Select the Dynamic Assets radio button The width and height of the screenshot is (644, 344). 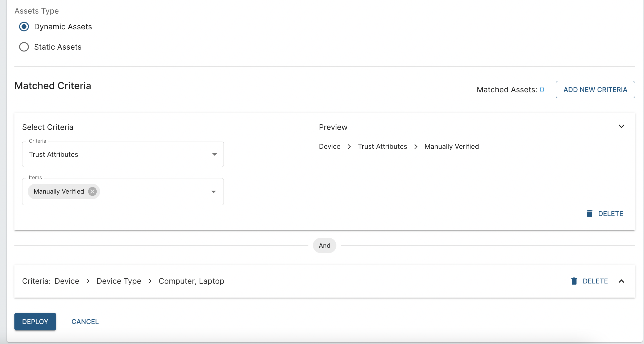pyautogui.click(x=24, y=27)
